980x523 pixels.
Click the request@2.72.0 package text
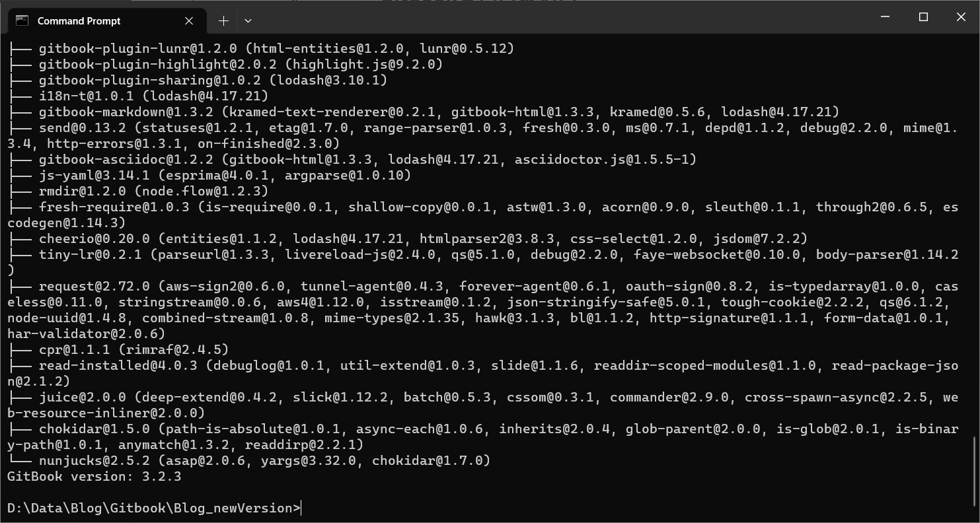point(94,286)
